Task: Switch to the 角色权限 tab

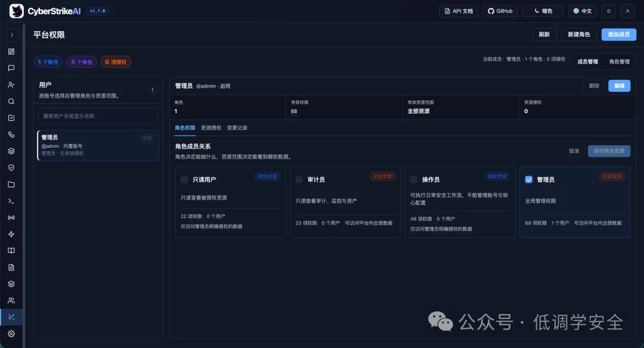Action: coord(185,128)
